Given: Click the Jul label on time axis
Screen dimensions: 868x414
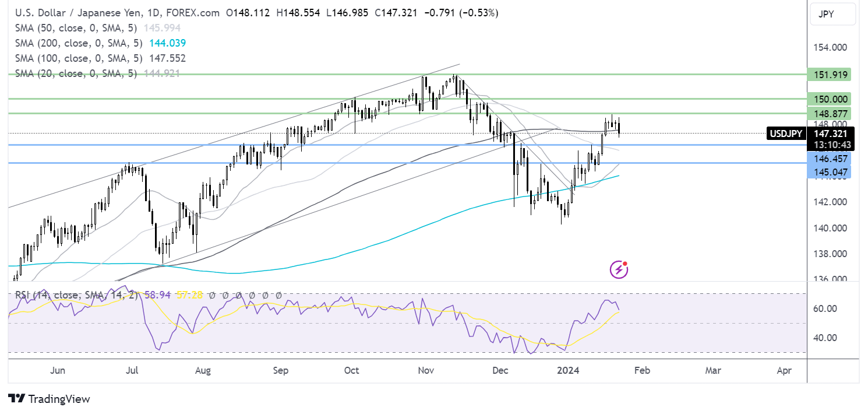Looking at the screenshot, I should pyautogui.click(x=132, y=370).
